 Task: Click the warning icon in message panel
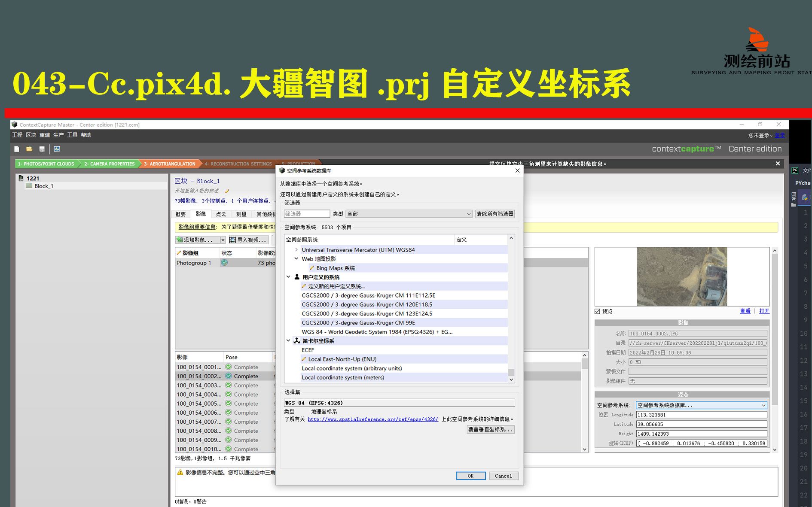(180, 472)
